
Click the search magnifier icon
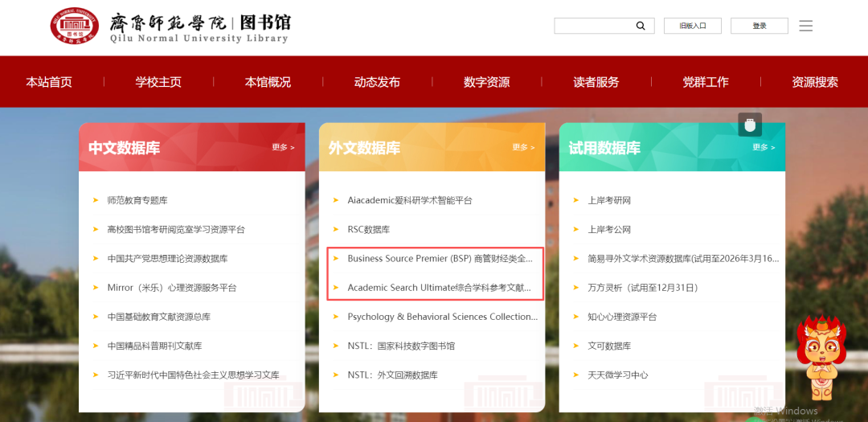(x=641, y=26)
